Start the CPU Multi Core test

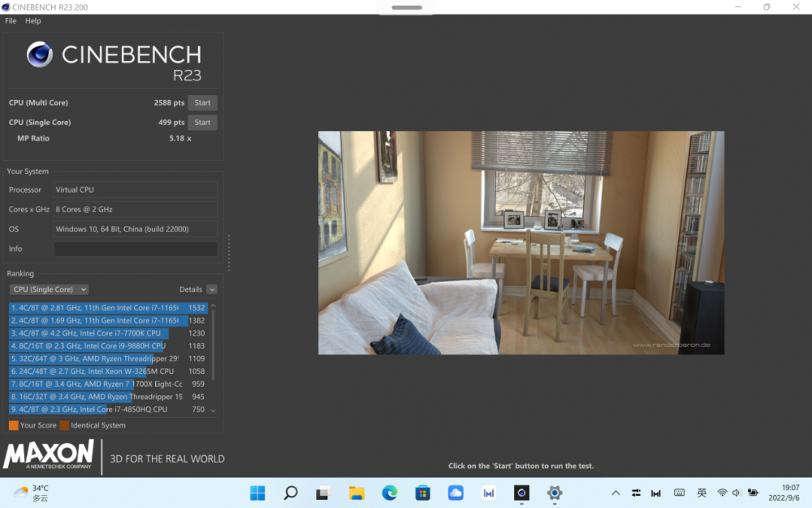[x=202, y=102]
